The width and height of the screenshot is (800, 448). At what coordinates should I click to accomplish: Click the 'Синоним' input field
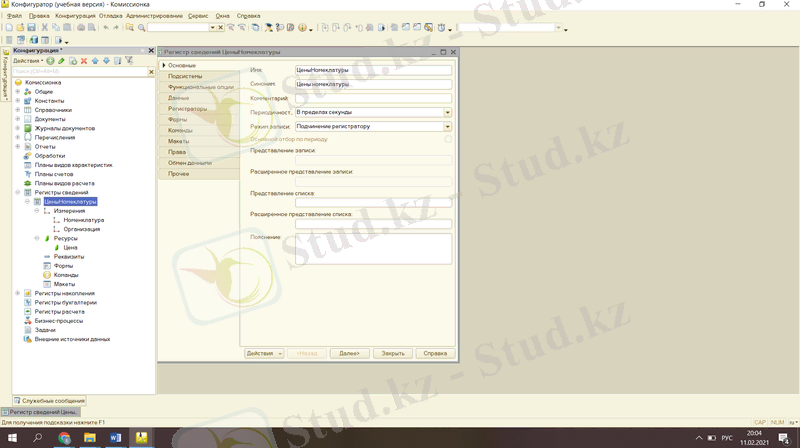point(373,84)
